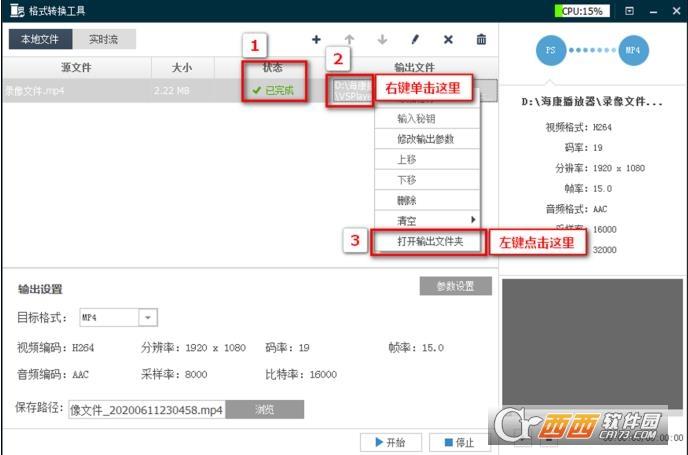The width and height of the screenshot is (688, 455).
Task: Choose 修改输出参数 menu entry
Action: pos(427,139)
